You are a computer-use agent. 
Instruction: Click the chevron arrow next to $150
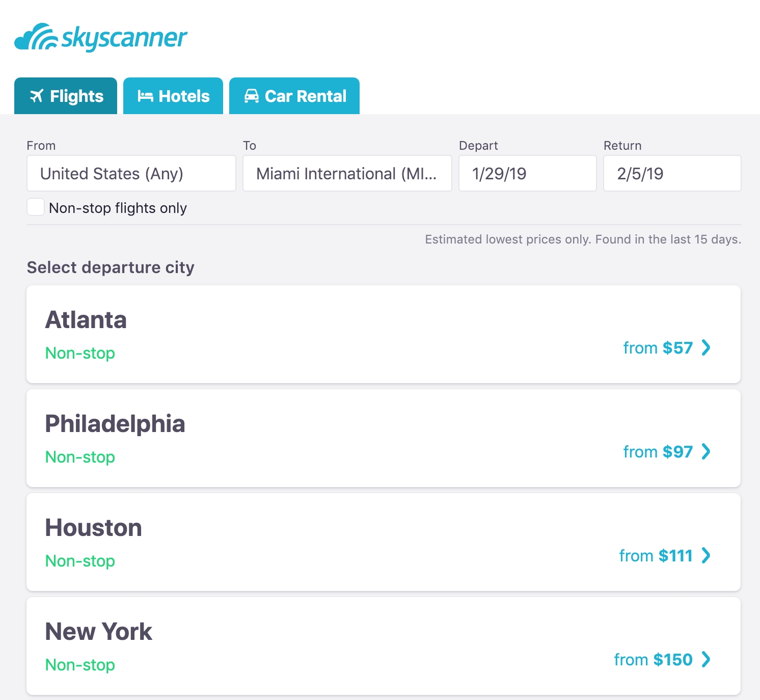706,659
